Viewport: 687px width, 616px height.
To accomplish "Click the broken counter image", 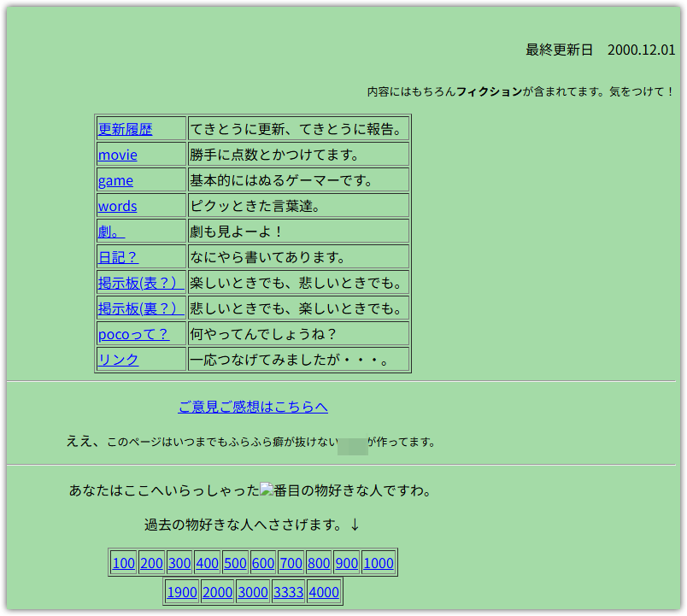I will coord(266,490).
